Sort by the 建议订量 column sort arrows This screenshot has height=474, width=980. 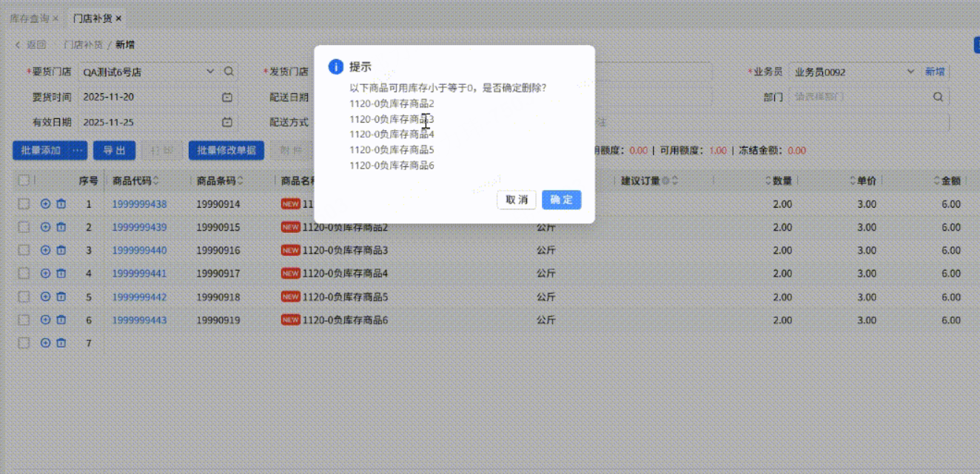(675, 180)
